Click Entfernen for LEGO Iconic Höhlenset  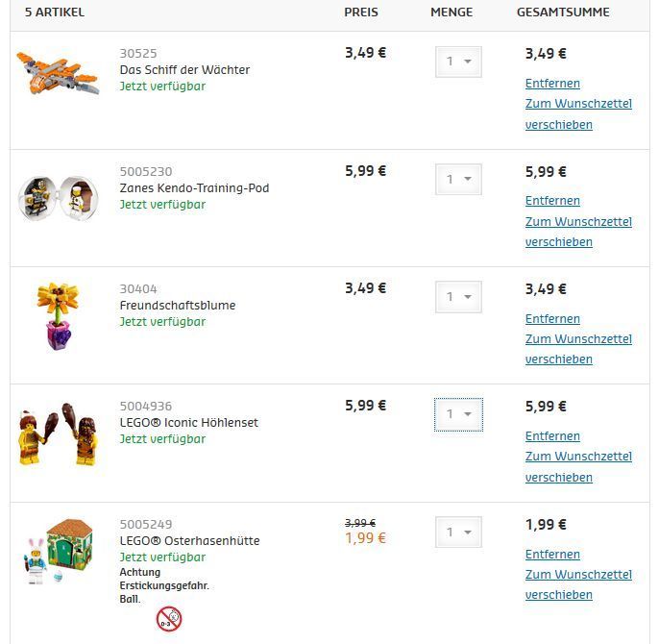click(552, 436)
